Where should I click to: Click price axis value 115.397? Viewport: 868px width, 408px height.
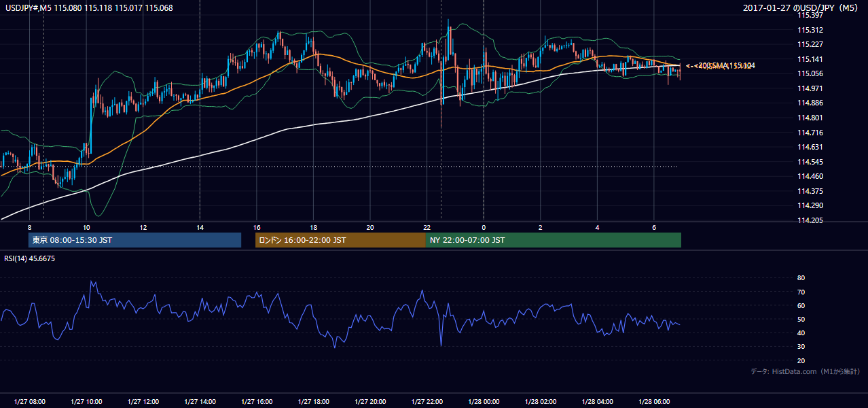pos(810,15)
